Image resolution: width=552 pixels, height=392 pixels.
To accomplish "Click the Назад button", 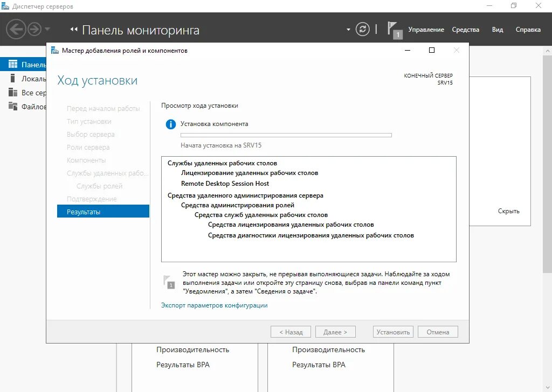I will click(x=291, y=332).
